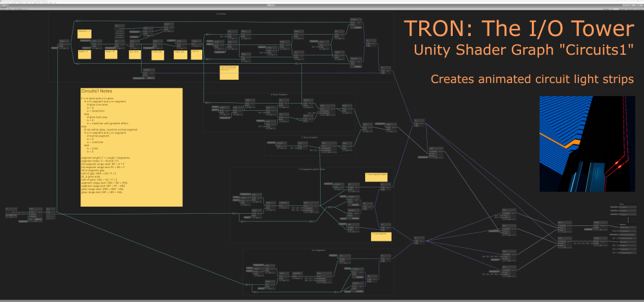Select the Vertex block in master stack
The image size is (644, 302).
(629, 209)
